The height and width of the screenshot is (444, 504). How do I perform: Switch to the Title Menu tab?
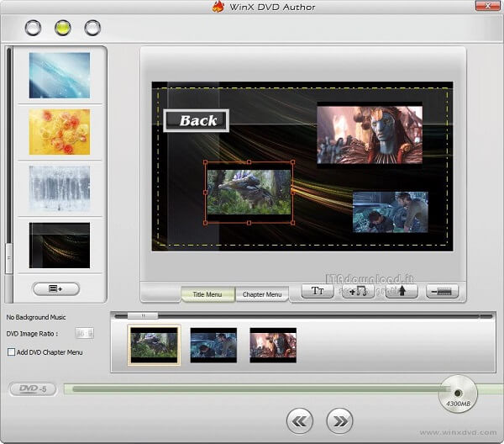click(x=207, y=294)
